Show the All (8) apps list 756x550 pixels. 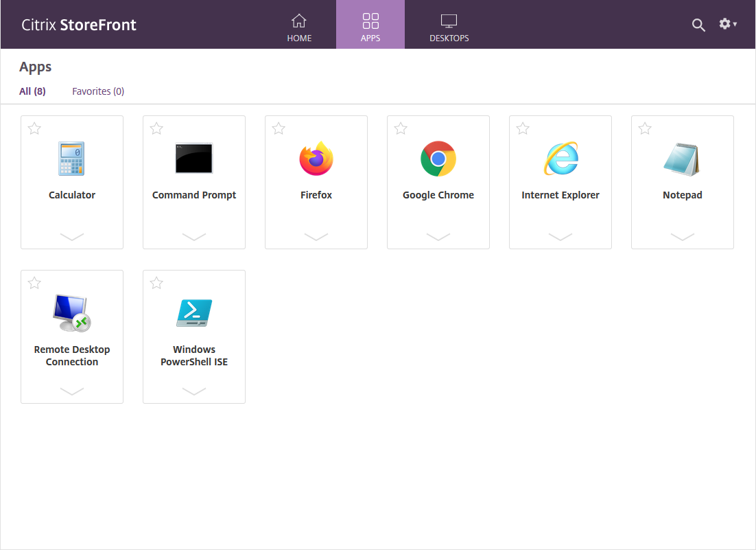pos(32,91)
